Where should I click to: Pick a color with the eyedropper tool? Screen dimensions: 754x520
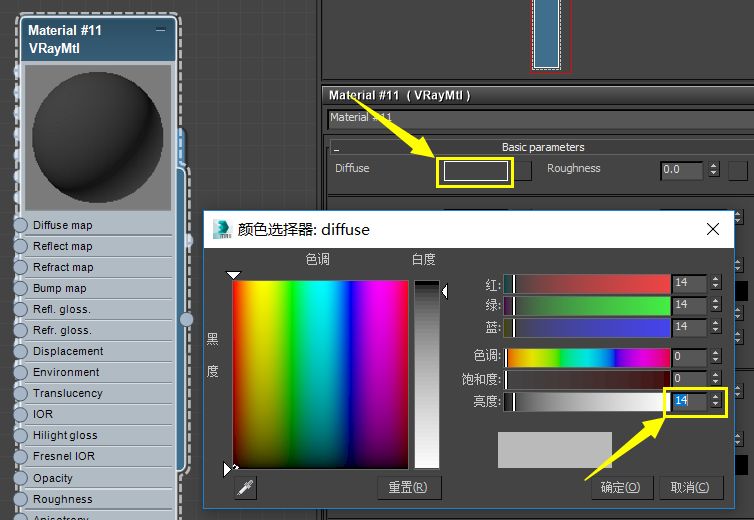[x=246, y=488]
